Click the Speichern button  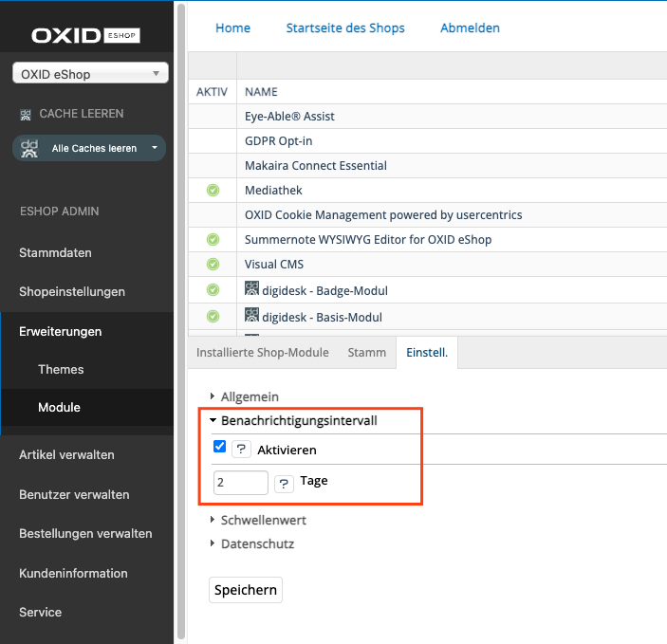click(246, 590)
